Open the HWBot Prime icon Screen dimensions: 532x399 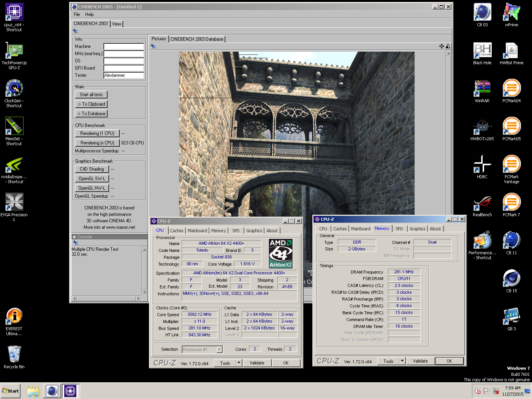click(511, 53)
